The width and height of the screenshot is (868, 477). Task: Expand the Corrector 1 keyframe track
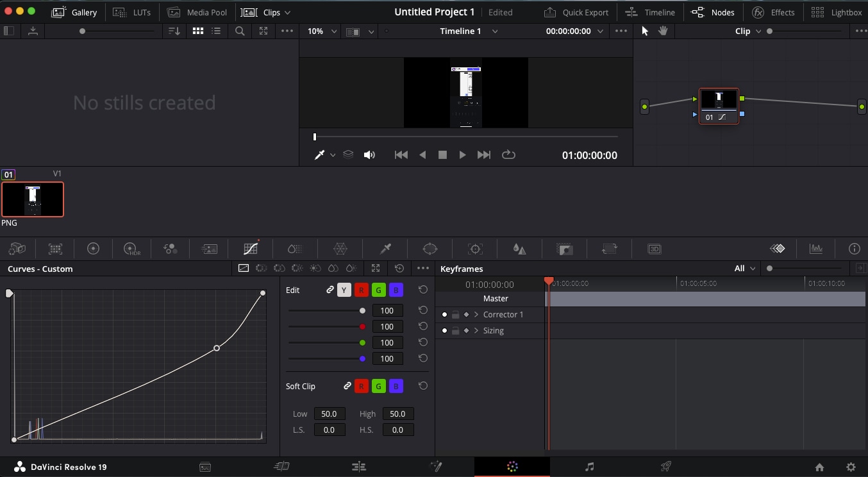[x=476, y=315]
